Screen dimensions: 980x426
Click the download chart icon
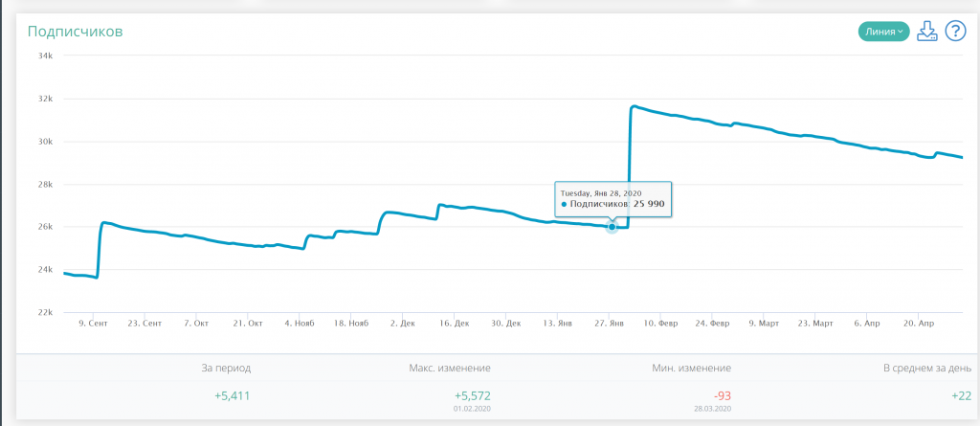coord(925,32)
